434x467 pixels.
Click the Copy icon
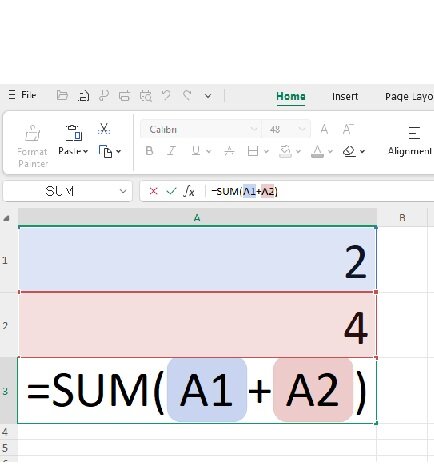pos(105,151)
